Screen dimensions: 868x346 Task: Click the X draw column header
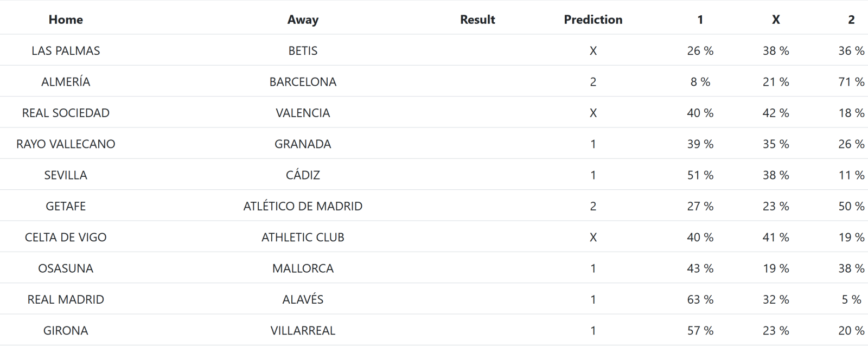(776, 20)
